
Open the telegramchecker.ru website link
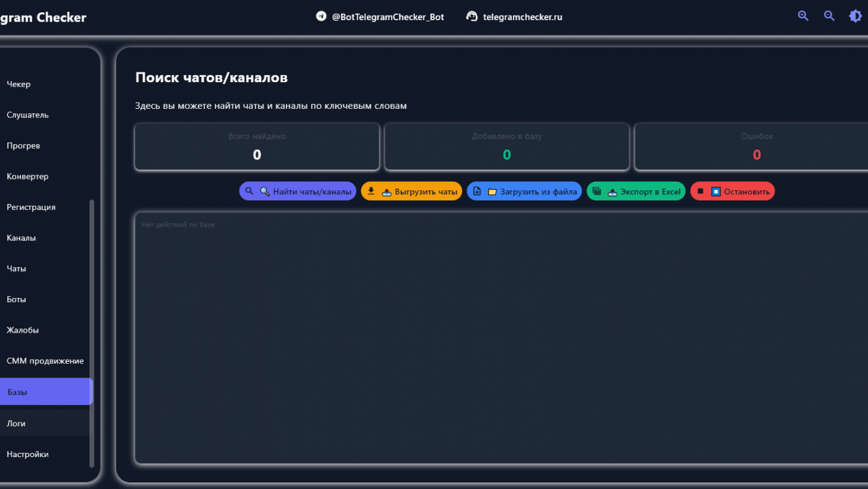pyautogui.click(x=522, y=17)
